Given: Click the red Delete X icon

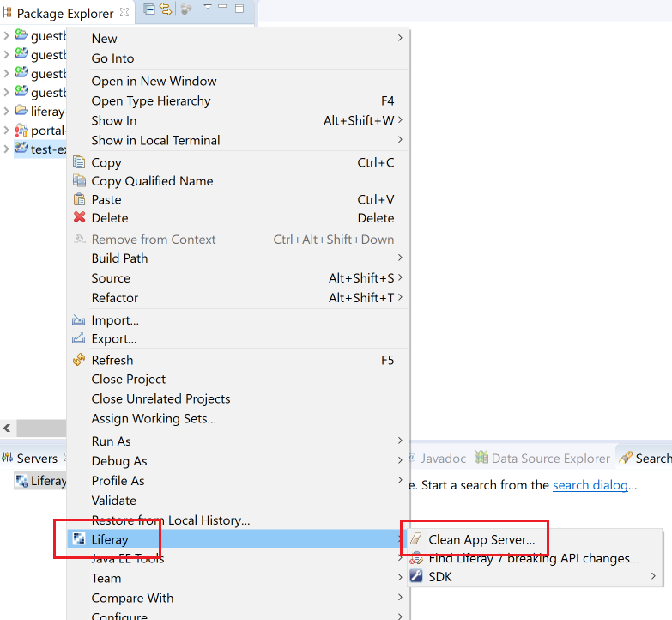Looking at the screenshot, I should coord(79,217).
